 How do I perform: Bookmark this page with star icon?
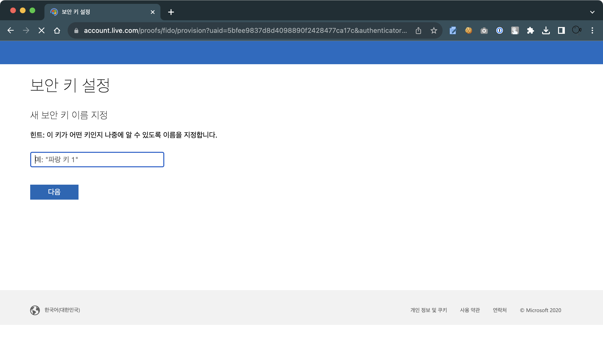(434, 30)
